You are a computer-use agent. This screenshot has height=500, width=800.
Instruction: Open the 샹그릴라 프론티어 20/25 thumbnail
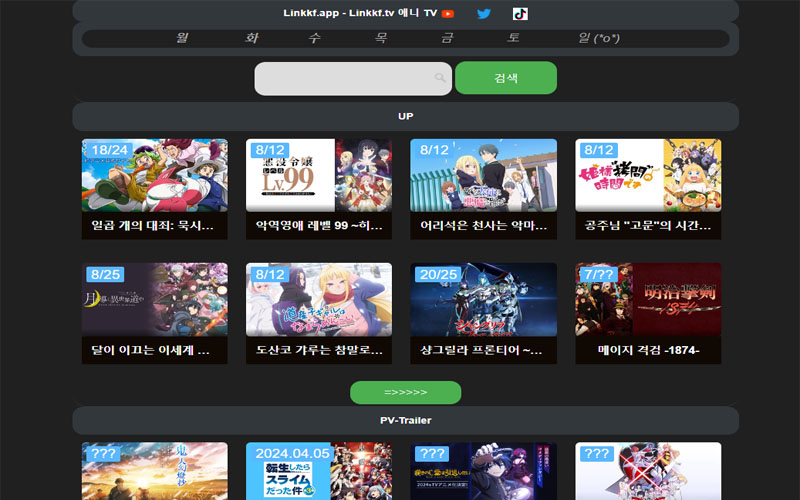pyautogui.click(x=483, y=300)
